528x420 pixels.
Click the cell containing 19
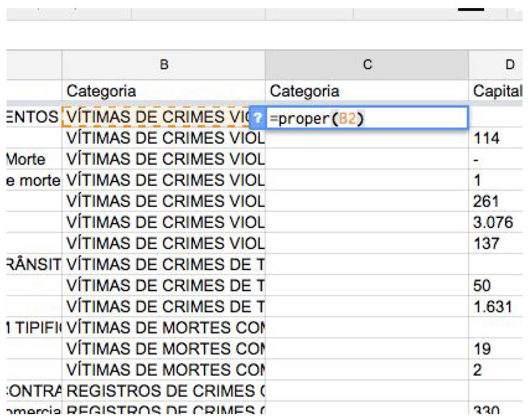click(498, 349)
